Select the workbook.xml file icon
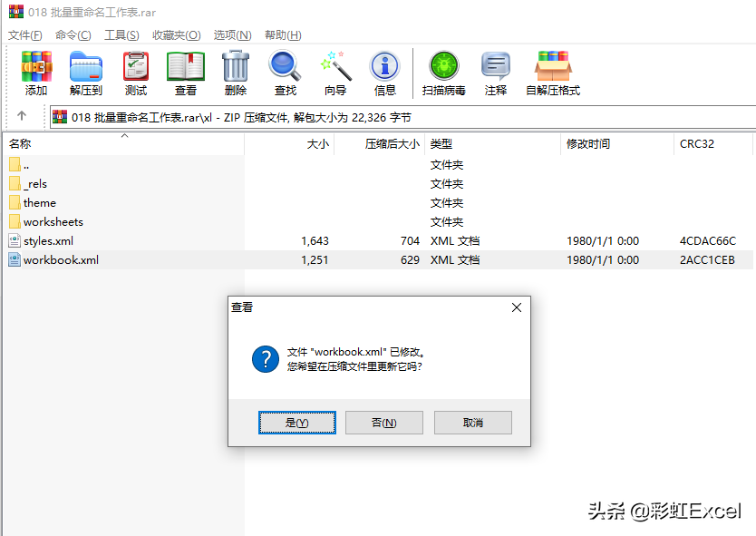 (15, 259)
